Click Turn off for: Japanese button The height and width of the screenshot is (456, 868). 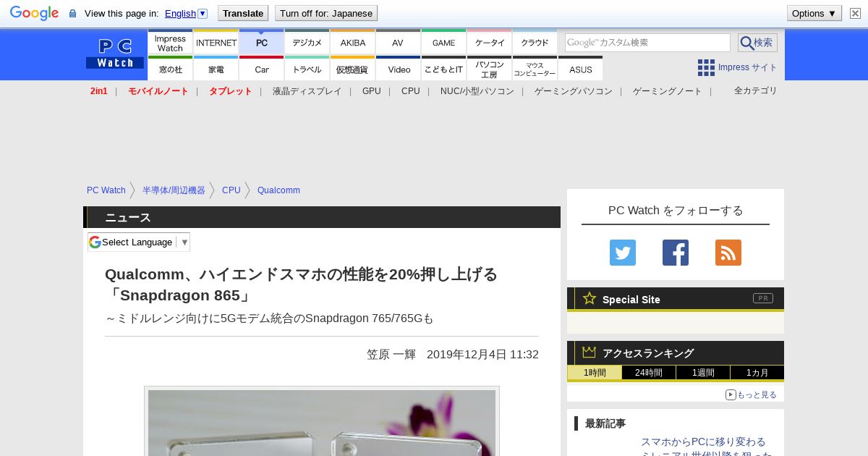(326, 13)
